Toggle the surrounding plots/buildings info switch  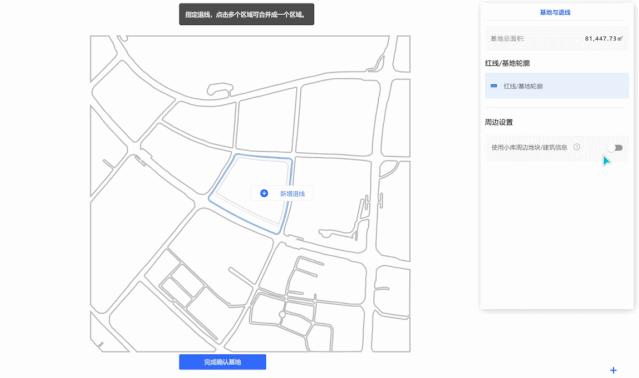click(617, 147)
